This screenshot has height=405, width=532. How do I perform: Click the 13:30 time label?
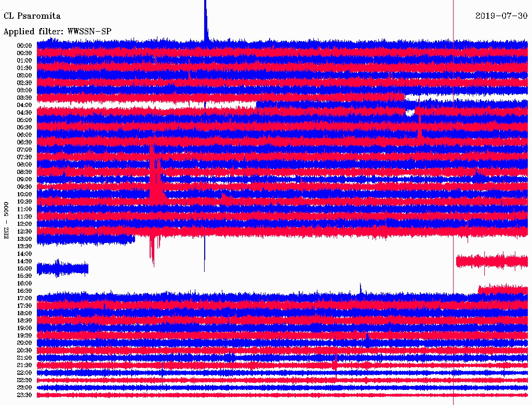pos(24,246)
